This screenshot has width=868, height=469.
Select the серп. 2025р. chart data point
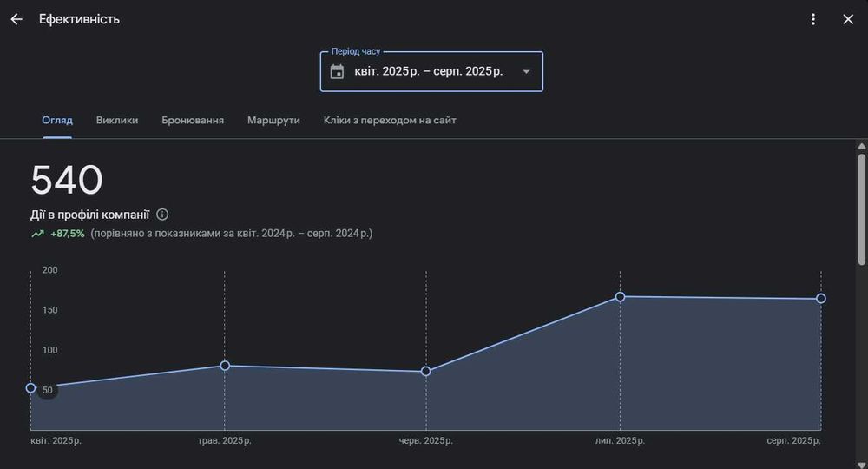point(821,299)
